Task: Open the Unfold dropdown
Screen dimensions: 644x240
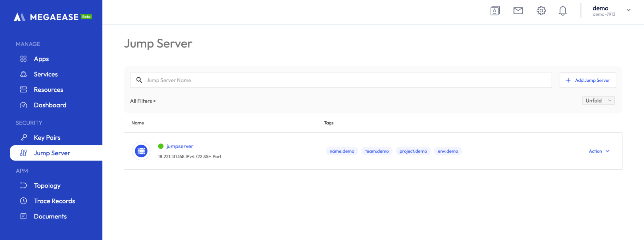Action: (x=598, y=101)
